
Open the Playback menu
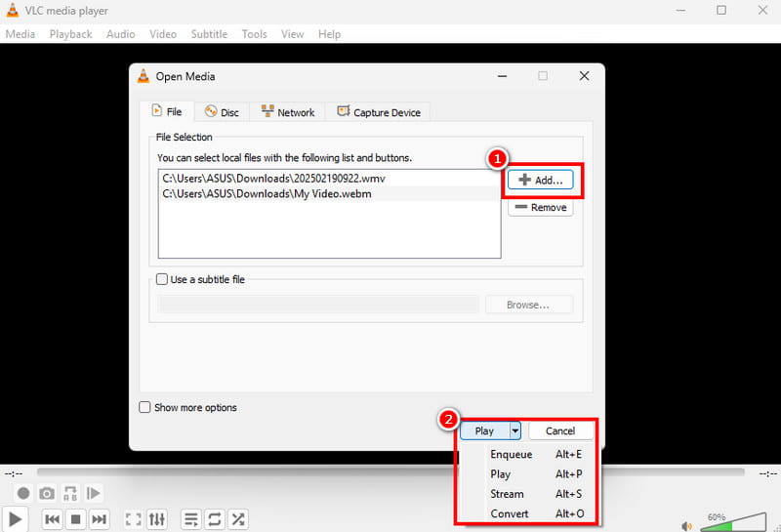[70, 34]
